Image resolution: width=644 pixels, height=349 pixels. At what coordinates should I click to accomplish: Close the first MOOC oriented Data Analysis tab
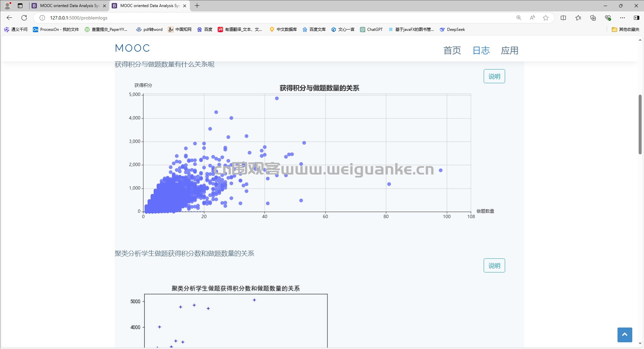coord(104,6)
